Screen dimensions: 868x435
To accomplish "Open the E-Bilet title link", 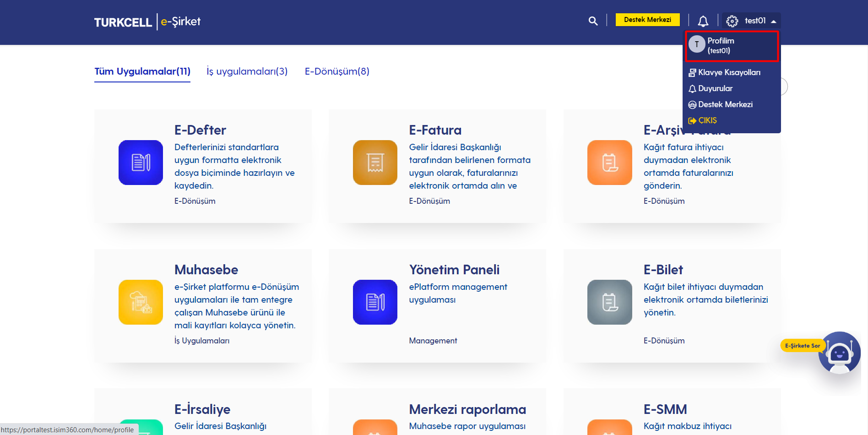I will [x=663, y=270].
